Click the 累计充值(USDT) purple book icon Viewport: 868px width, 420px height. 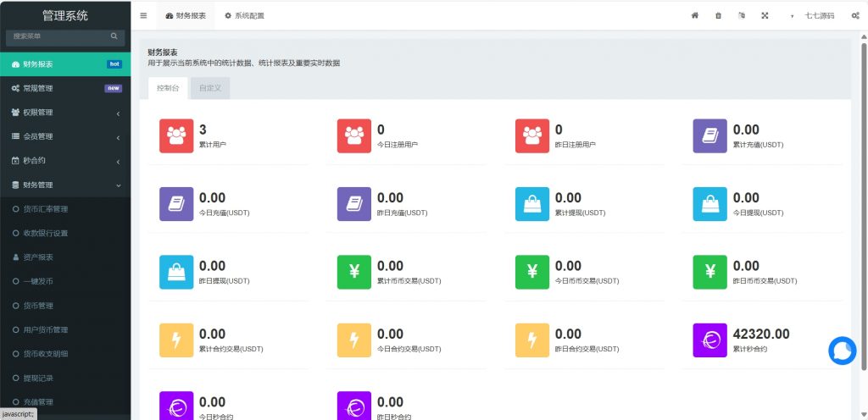pyautogui.click(x=710, y=136)
